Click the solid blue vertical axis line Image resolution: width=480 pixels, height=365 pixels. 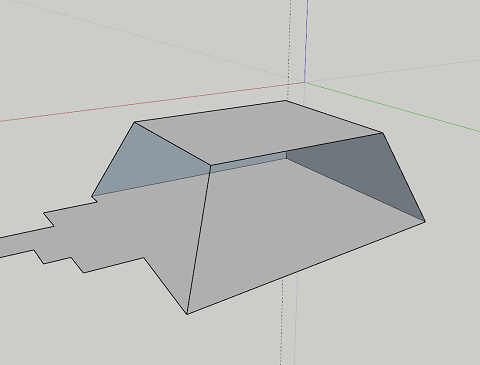click(x=306, y=40)
